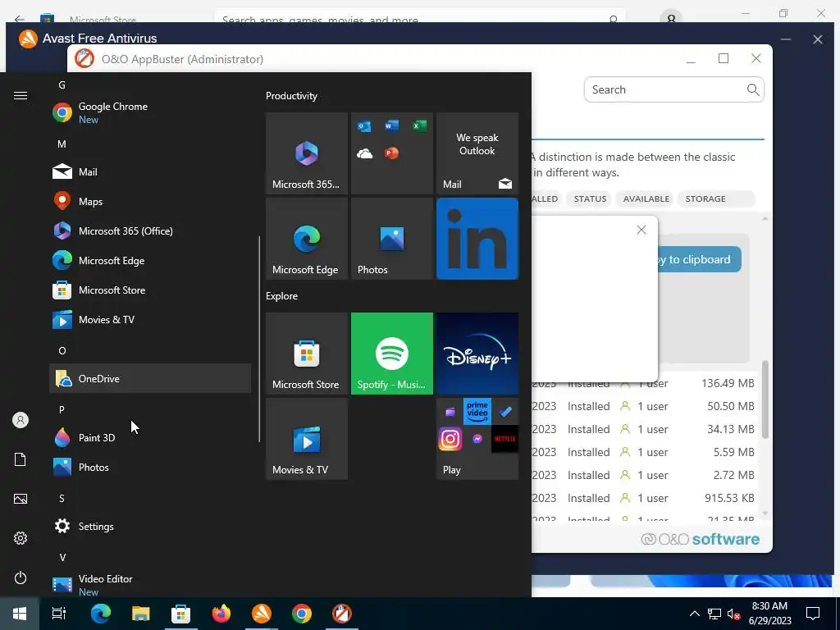The image size is (840, 630).
Task: Expand the Start menu hamburger navigation
Action: click(21, 96)
